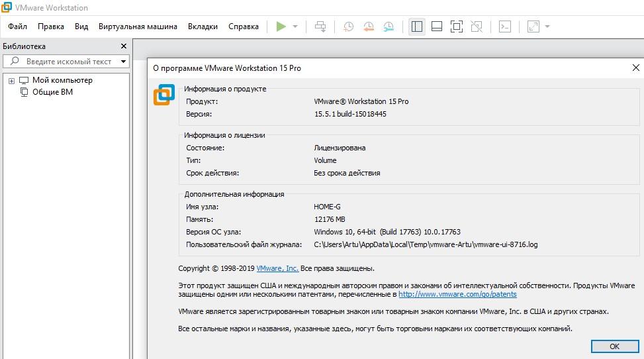Select Мой компьютер in the library
The width and height of the screenshot is (644, 359).
click(x=62, y=80)
